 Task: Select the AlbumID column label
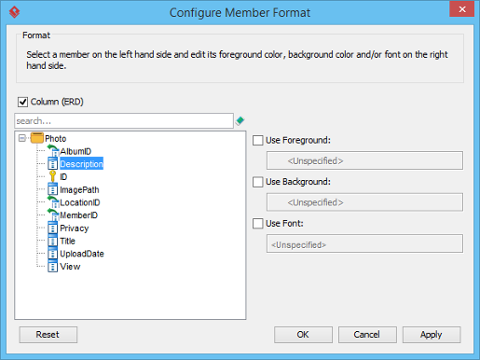[76, 151]
